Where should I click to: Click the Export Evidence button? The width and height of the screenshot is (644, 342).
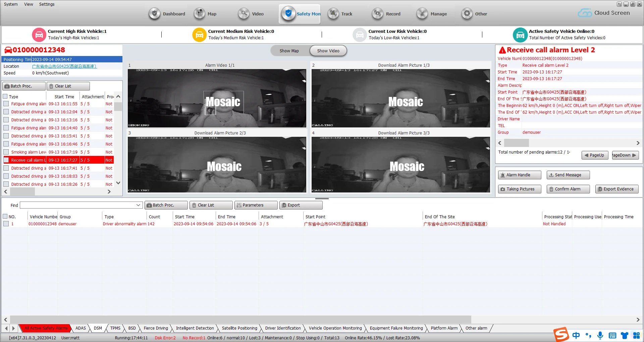click(617, 189)
